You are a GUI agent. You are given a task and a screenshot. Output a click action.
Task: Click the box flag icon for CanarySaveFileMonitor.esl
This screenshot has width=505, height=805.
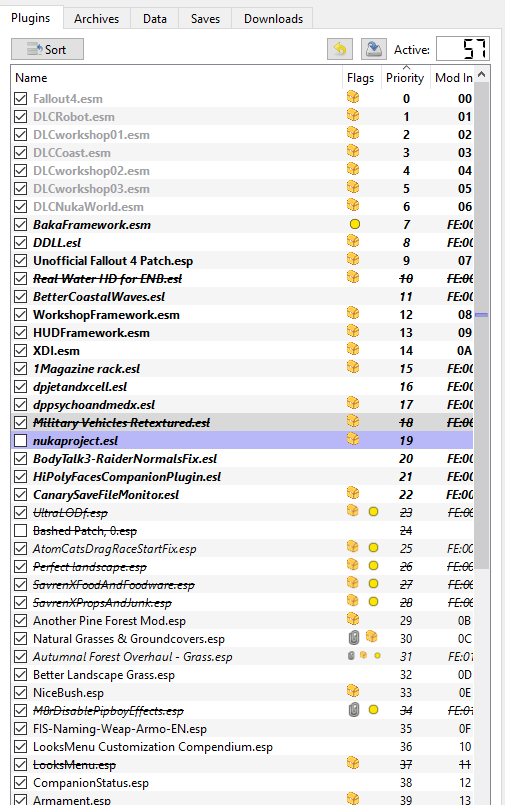click(353, 493)
